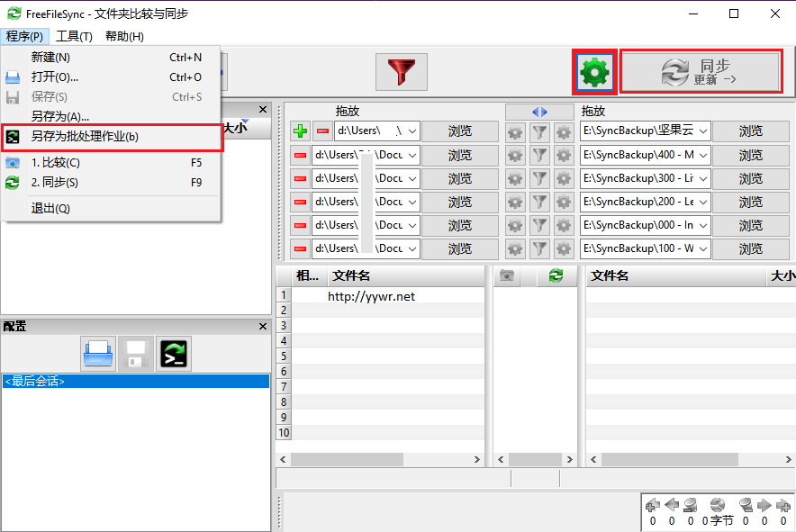The image size is (796, 532).
Task: Swap sides using blue arrows icon
Action: coord(539,112)
